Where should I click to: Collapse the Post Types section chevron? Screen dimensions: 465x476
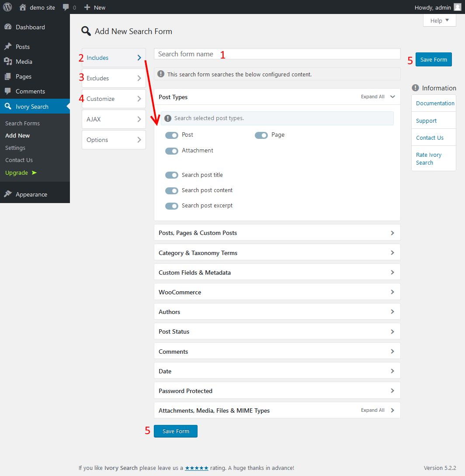pyautogui.click(x=392, y=97)
